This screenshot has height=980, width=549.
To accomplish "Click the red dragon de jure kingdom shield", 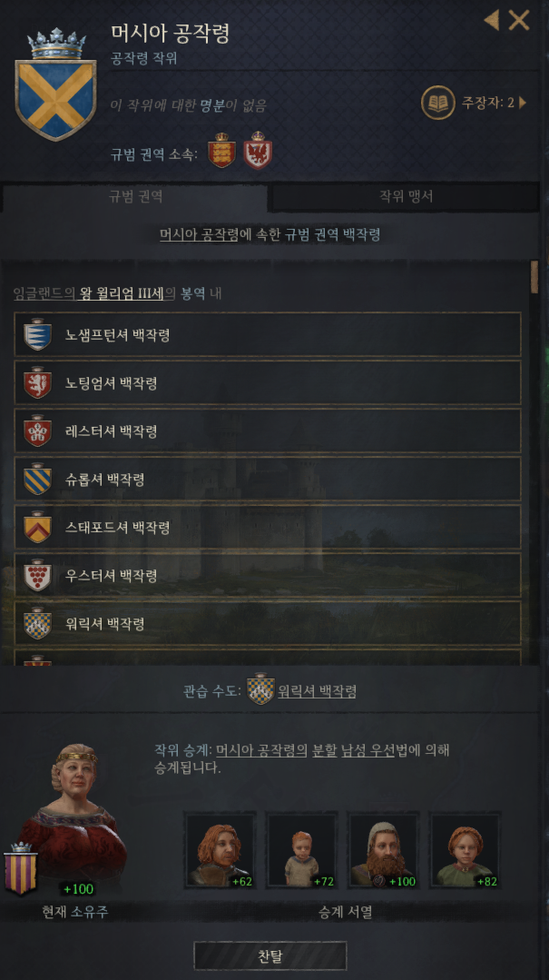I will coord(258,150).
